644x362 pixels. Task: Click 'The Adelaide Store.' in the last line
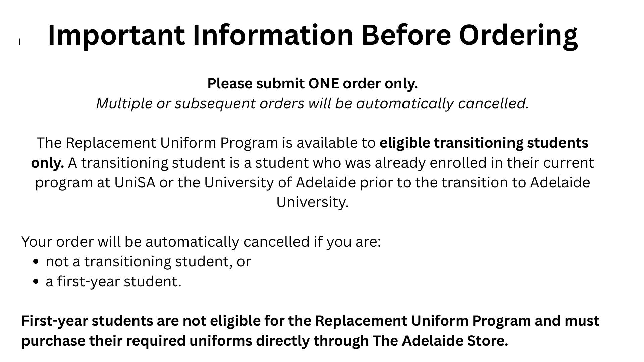440,341
